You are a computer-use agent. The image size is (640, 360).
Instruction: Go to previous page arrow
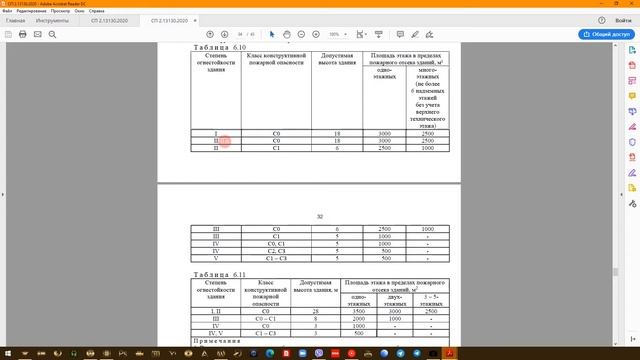pos(210,34)
